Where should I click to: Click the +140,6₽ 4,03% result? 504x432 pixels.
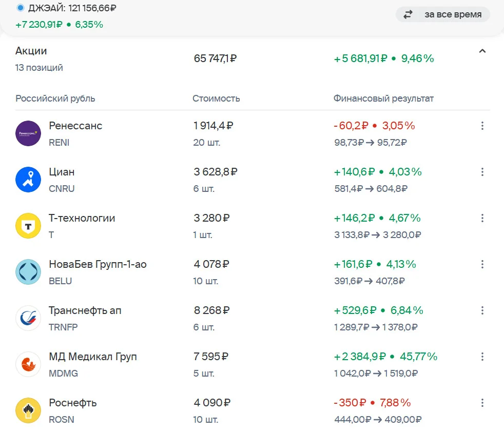(378, 172)
